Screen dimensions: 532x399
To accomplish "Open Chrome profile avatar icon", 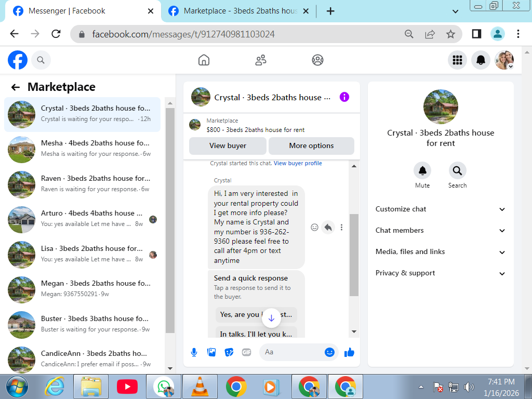I will (x=497, y=34).
